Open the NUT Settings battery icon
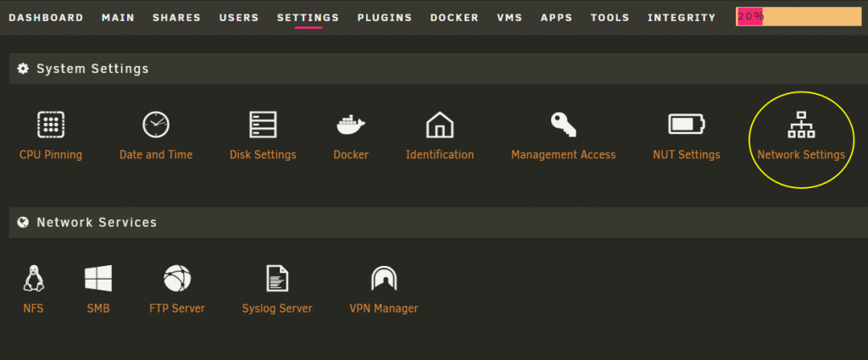Viewport: 868px width, 360px height. pos(687,125)
